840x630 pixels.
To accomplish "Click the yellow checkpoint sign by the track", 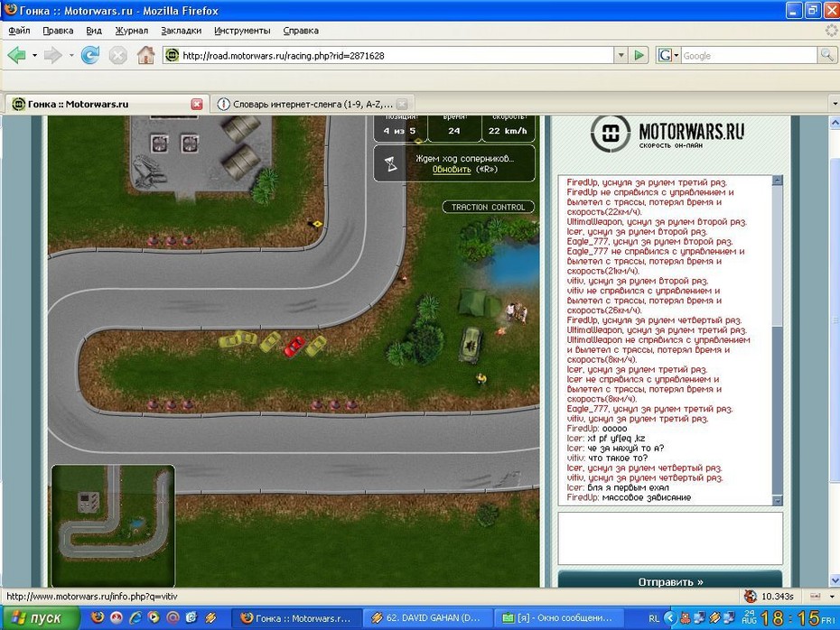I will [x=316, y=223].
